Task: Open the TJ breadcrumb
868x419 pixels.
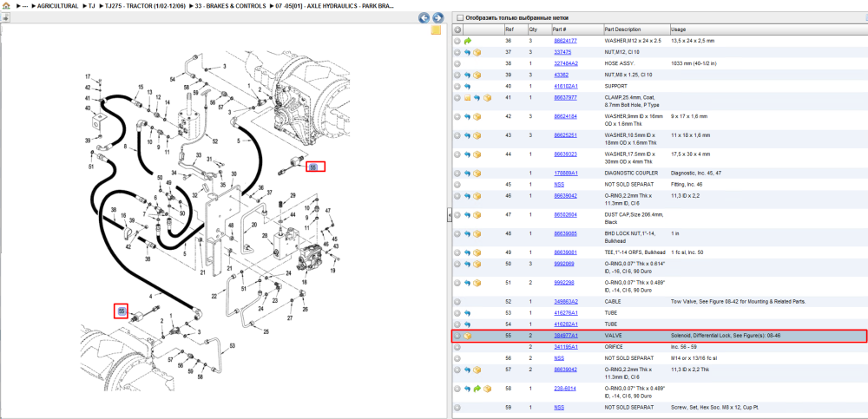Action: (92, 6)
